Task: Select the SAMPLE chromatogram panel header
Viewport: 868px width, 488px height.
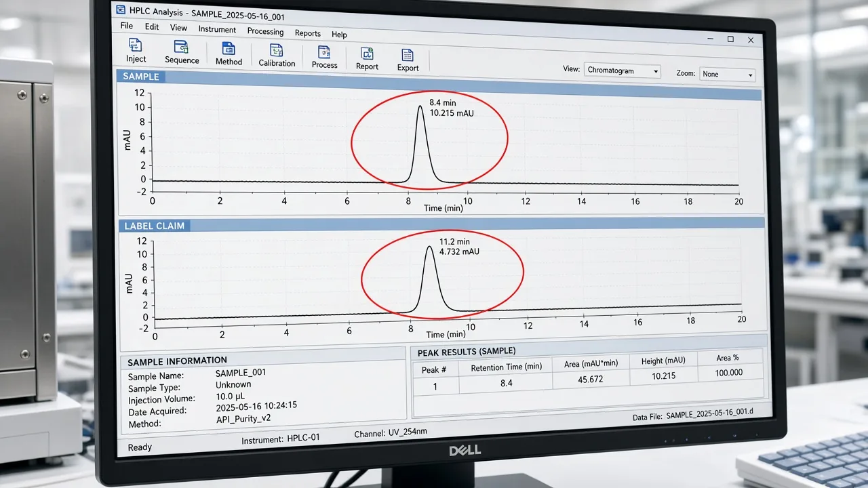Action: pos(439,85)
